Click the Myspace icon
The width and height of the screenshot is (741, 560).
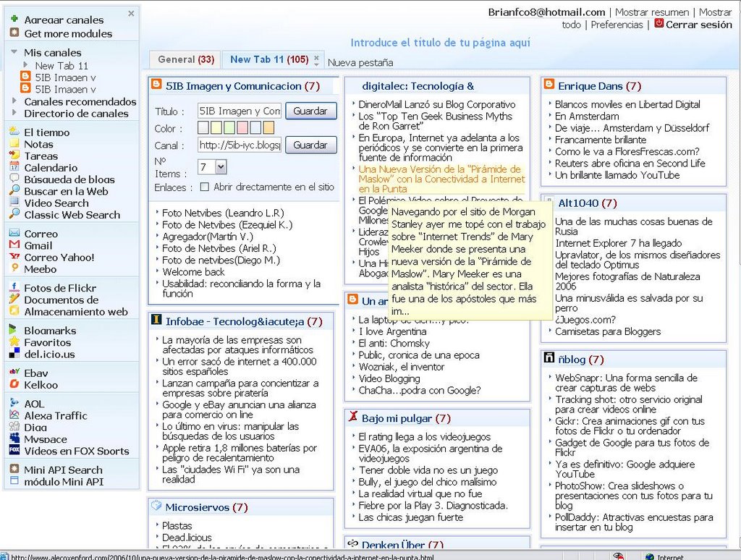click(x=14, y=438)
